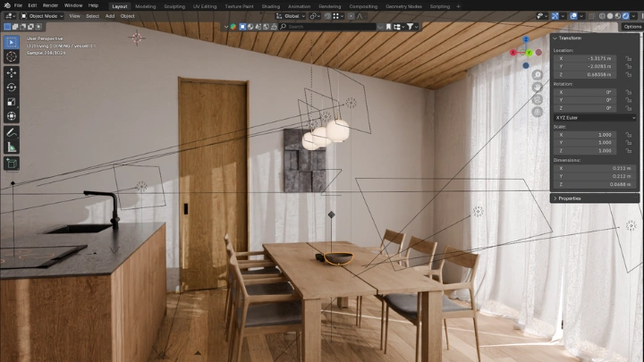Select the Scale tool
Screen dimensions: 644x362
12,102
